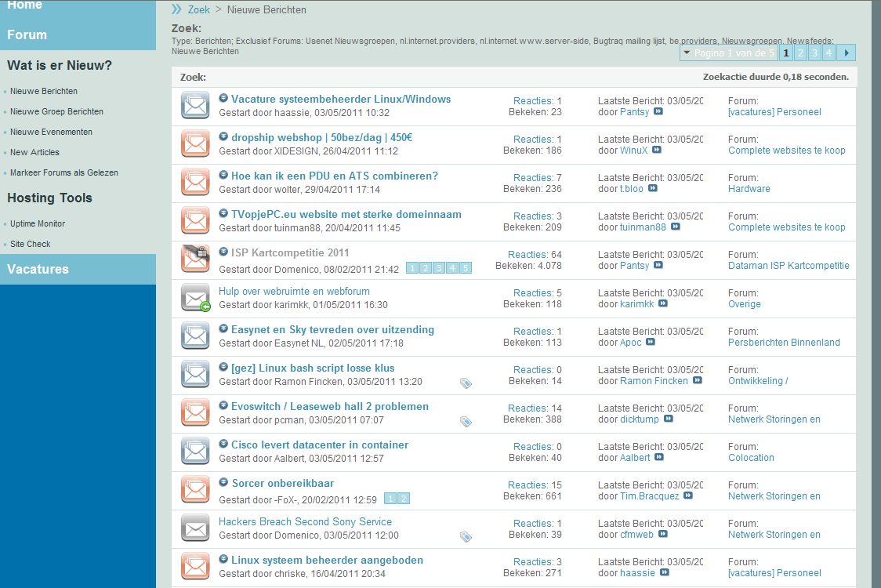Open the Pagina 1 van de 5 dropdown
The width and height of the screenshot is (881, 588).
729,53
